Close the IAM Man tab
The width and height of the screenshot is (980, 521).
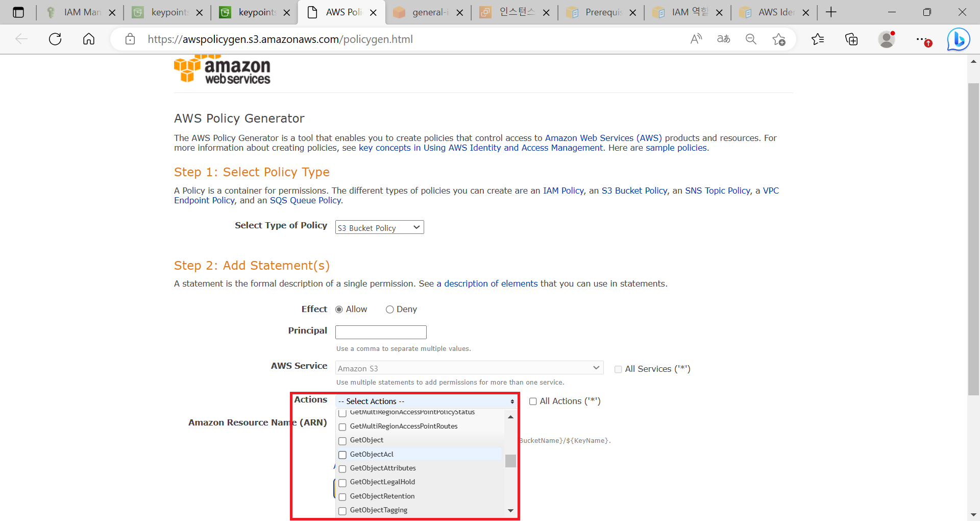pyautogui.click(x=112, y=13)
